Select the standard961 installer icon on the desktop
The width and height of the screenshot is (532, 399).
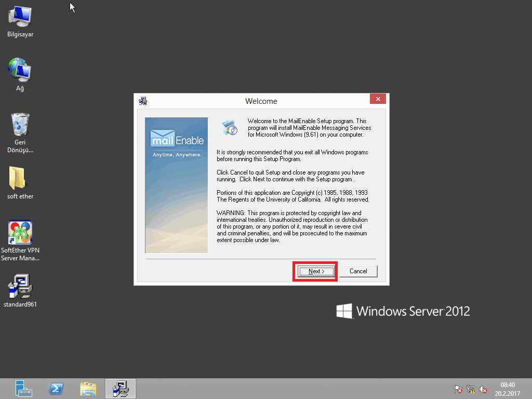(x=20, y=291)
